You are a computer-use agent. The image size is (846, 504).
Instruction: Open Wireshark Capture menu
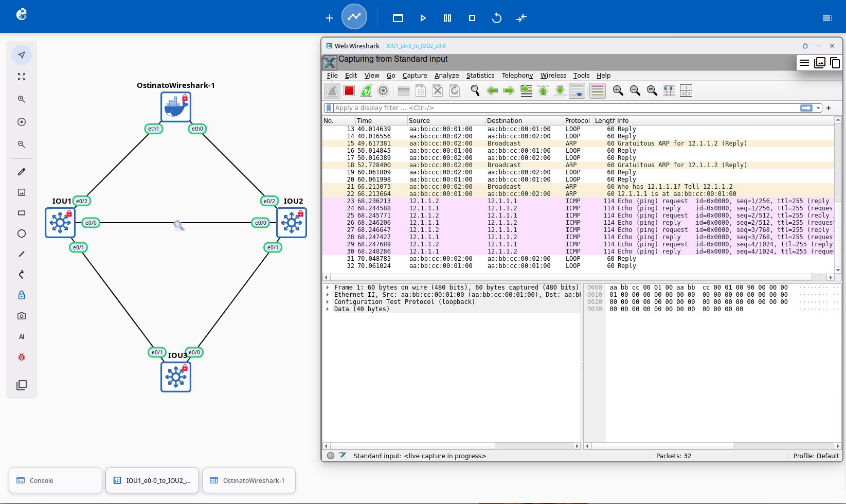pyautogui.click(x=415, y=75)
